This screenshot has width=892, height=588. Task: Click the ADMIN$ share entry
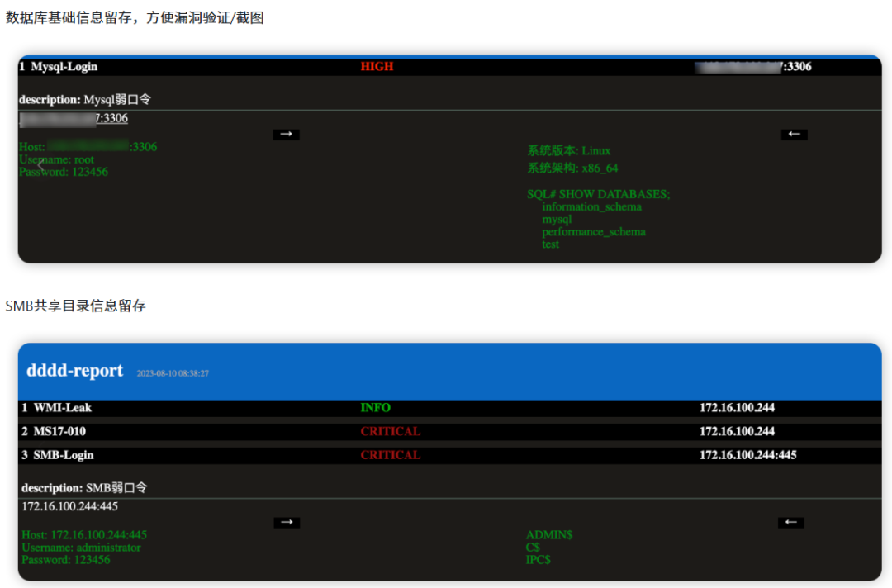(549, 534)
